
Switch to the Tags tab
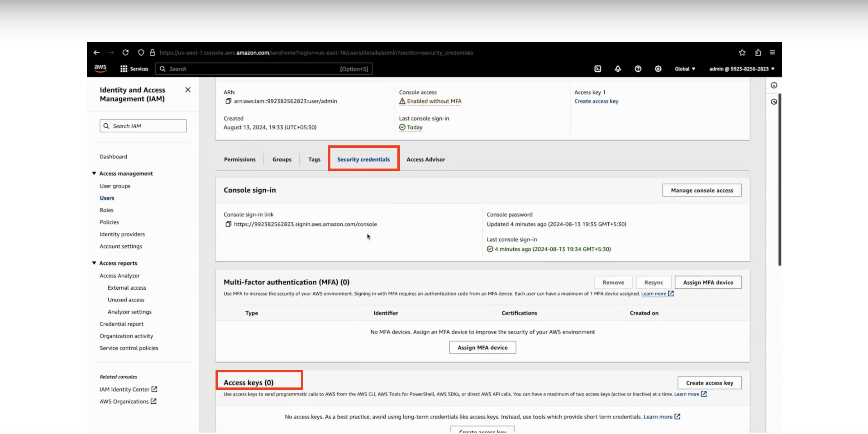[x=314, y=159]
